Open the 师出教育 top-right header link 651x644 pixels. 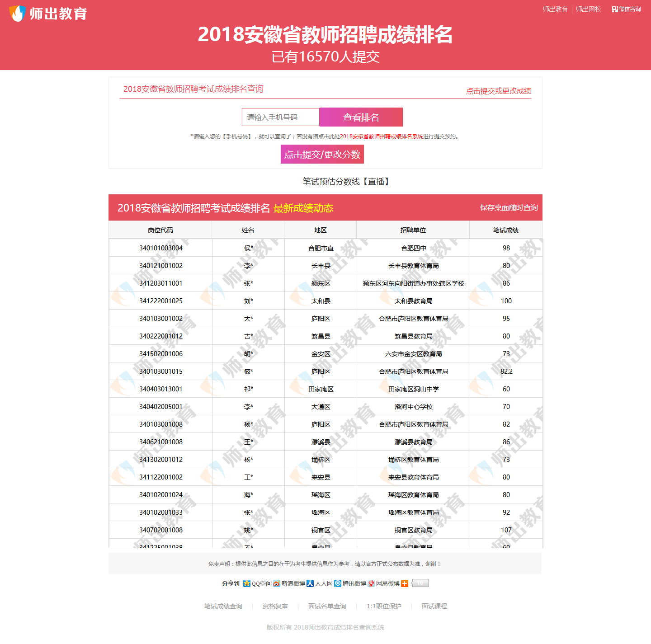coord(555,9)
